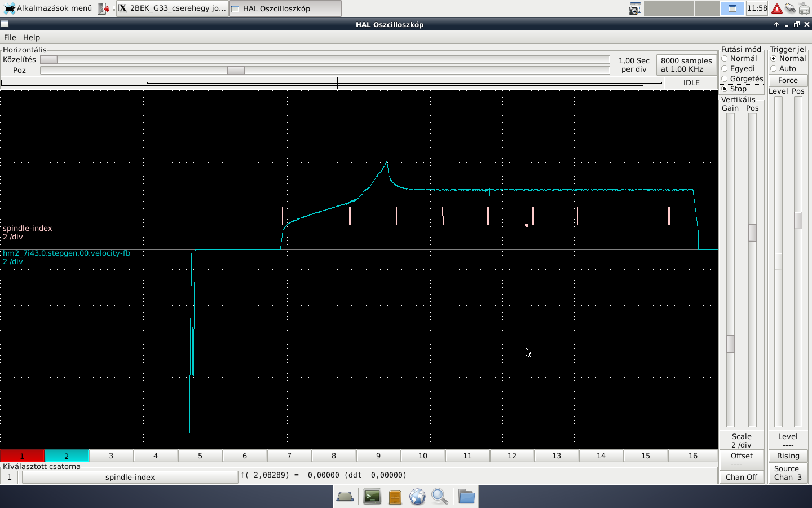Screen dimensions: 812x508
Task: Click the vertical Pos slider handle
Action: [752, 233]
